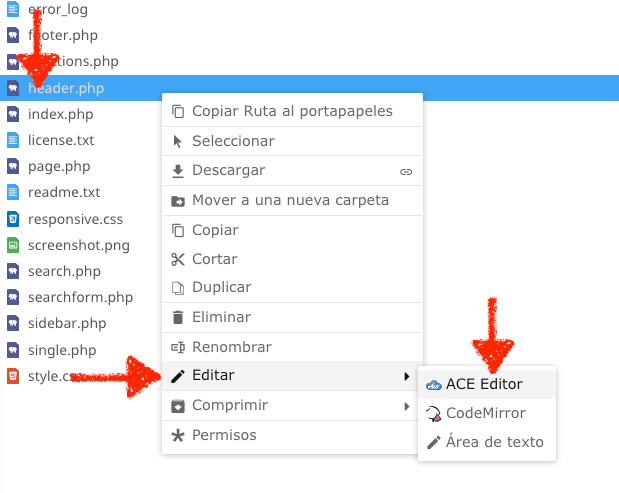Select the highlighted header.php row
Image resolution: width=619 pixels, height=493 pixels.
pos(310,88)
